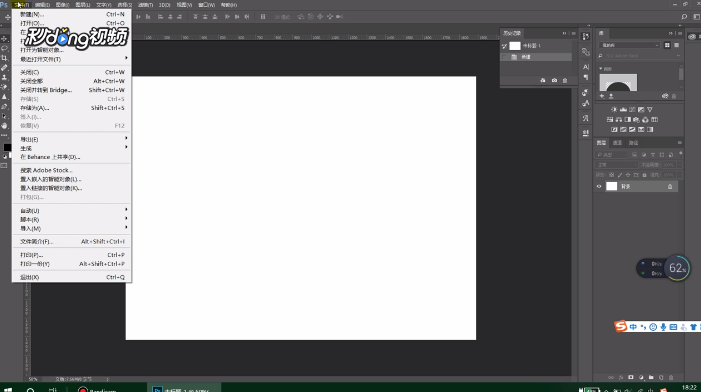
Task: Click the Exposure adjustment icon
Action: tap(641, 110)
